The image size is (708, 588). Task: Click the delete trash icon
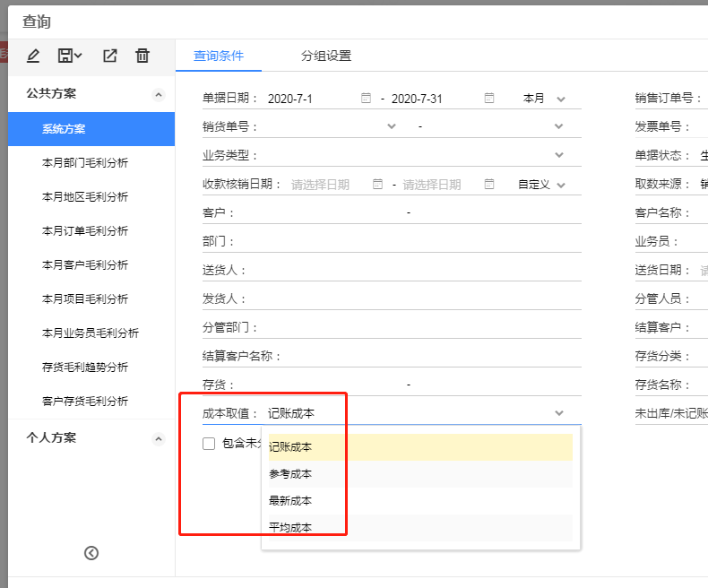click(142, 56)
